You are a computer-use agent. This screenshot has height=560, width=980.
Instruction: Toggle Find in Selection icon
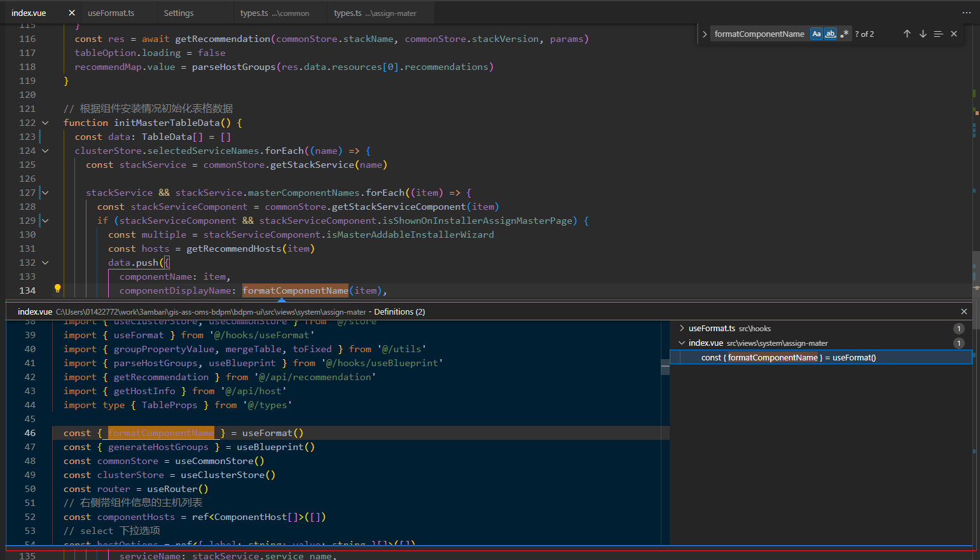(x=938, y=34)
